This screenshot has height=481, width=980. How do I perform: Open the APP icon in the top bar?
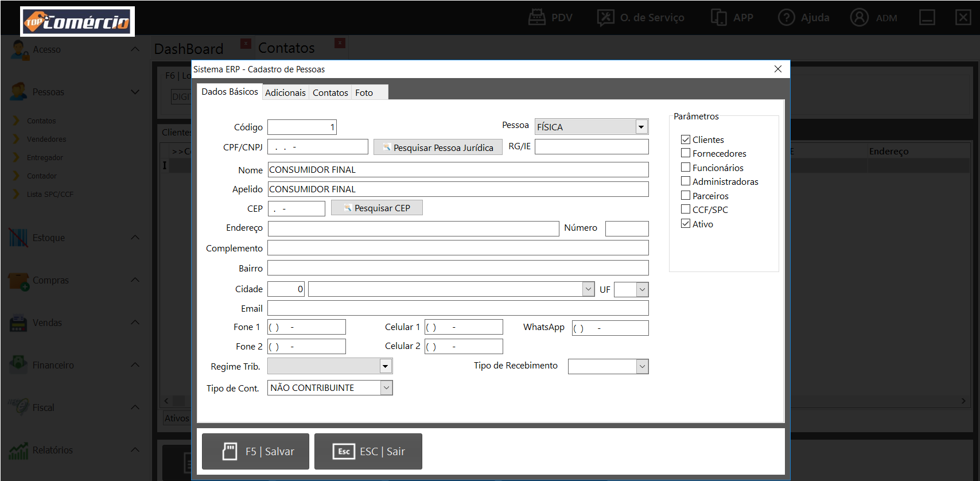(718, 17)
